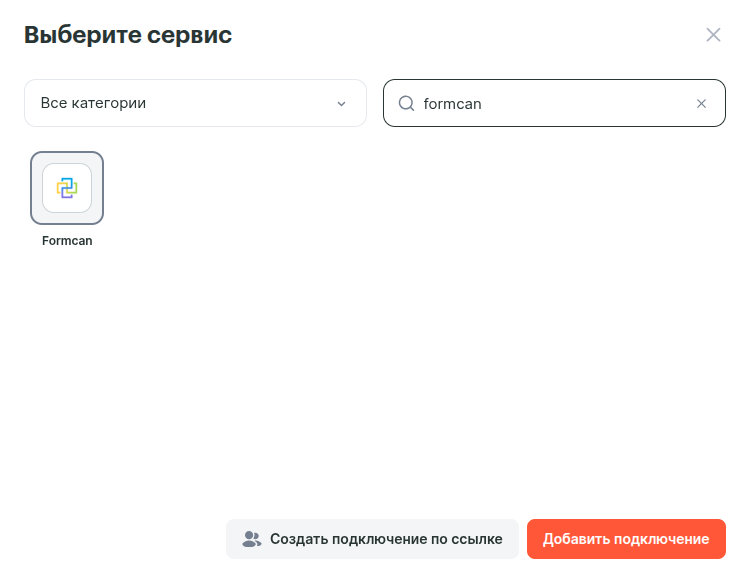Click the 'Formcan' label under the tile
747x582 pixels.
67,241
